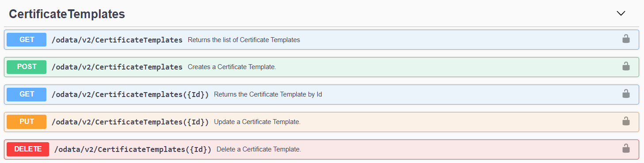644x163 pixels.
Task: Open the POST /odata/v2/CertificateTemplates path
Action: [117, 67]
